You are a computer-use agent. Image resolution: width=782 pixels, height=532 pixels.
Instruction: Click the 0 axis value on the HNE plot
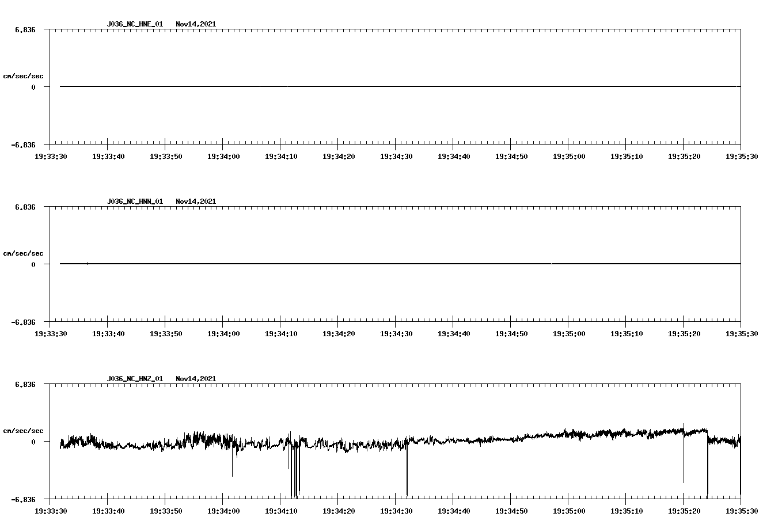33,87
